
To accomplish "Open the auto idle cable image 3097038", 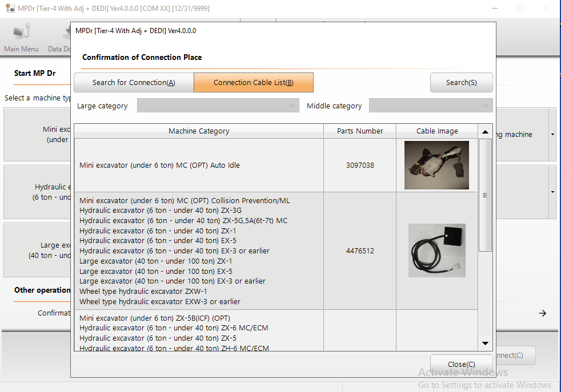I will pyautogui.click(x=436, y=165).
